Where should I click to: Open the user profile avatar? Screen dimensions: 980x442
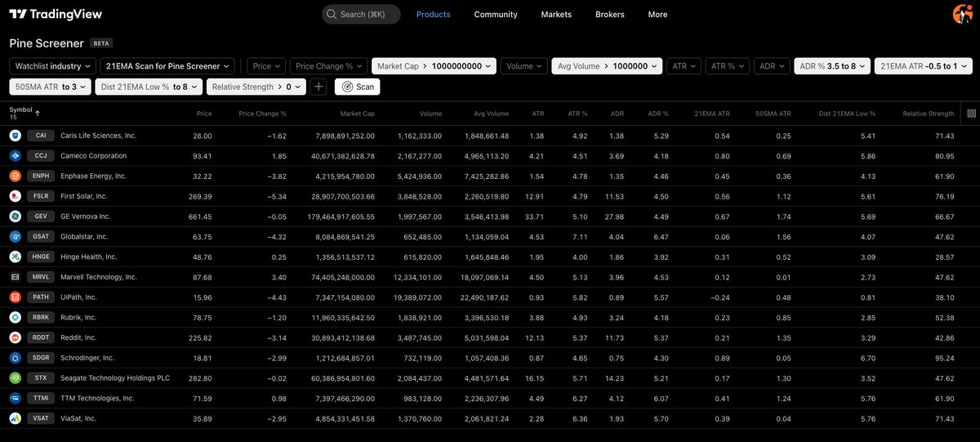[963, 14]
